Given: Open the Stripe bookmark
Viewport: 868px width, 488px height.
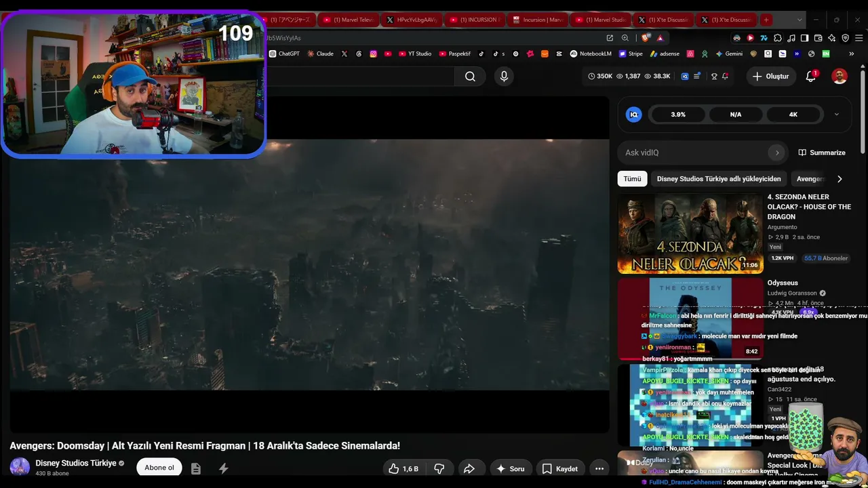Looking at the screenshot, I should pyautogui.click(x=631, y=54).
